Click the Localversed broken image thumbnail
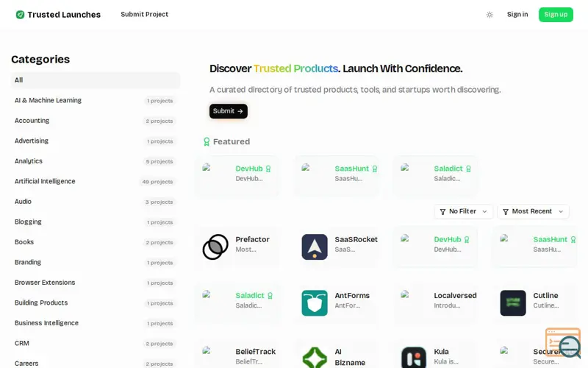This screenshot has height=368, width=588. pyautogui.click(x=405, y=294)
